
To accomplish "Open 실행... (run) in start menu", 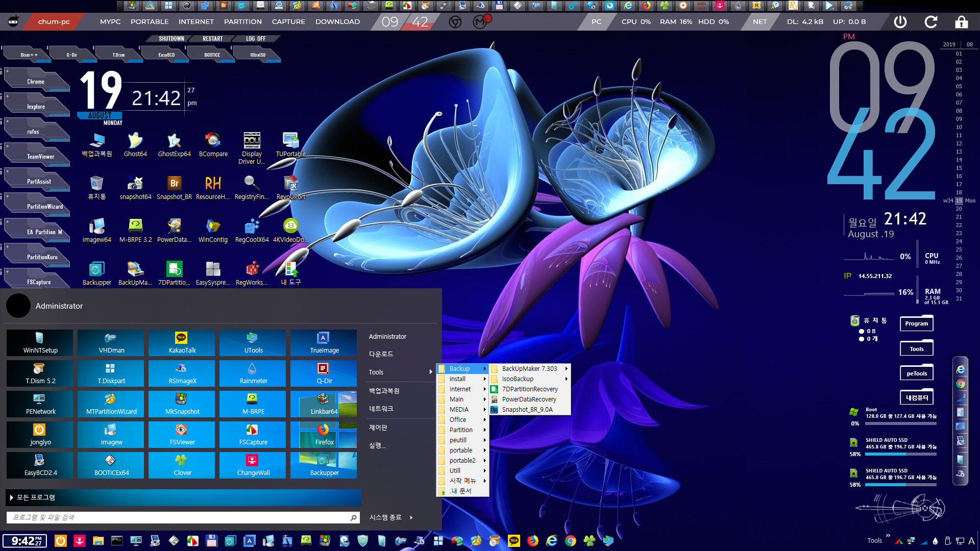I will tap(377, 445).
